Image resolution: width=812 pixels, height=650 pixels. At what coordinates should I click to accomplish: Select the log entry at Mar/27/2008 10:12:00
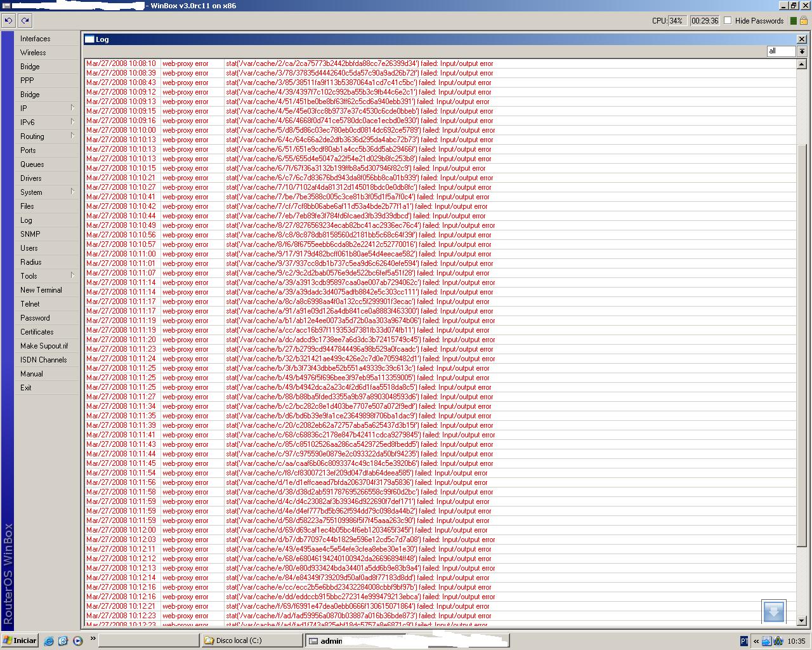pyautogui.click(x=440, y=530)
